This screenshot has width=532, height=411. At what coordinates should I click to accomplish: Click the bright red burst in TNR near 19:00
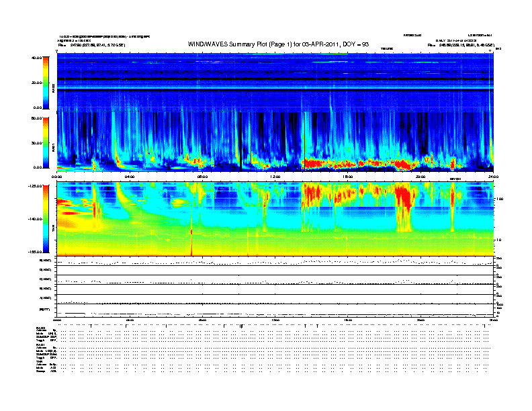[x=406, y=198]
